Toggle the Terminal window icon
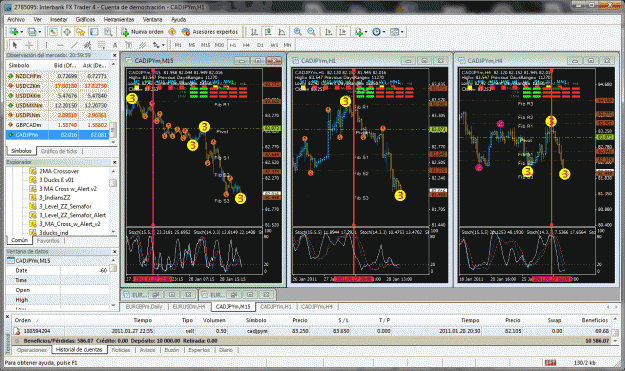This screenshot has height=371, width=625. point(94,31)
